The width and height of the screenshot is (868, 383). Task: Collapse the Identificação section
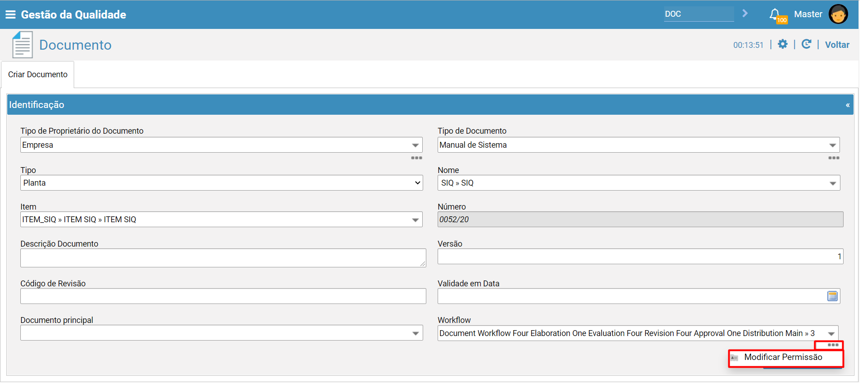pos(848,105)
